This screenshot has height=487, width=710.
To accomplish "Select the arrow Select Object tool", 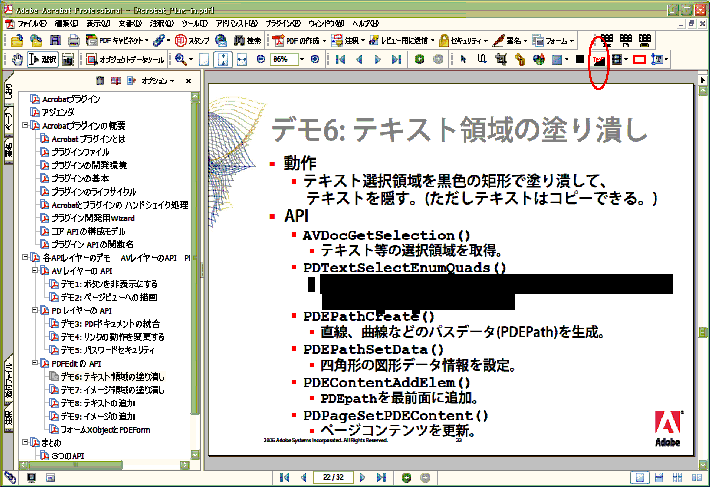I will (x=463, y=59).
